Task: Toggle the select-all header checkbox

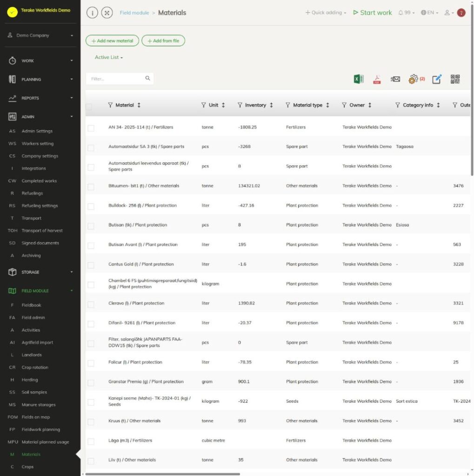Action: click(89, 107)
